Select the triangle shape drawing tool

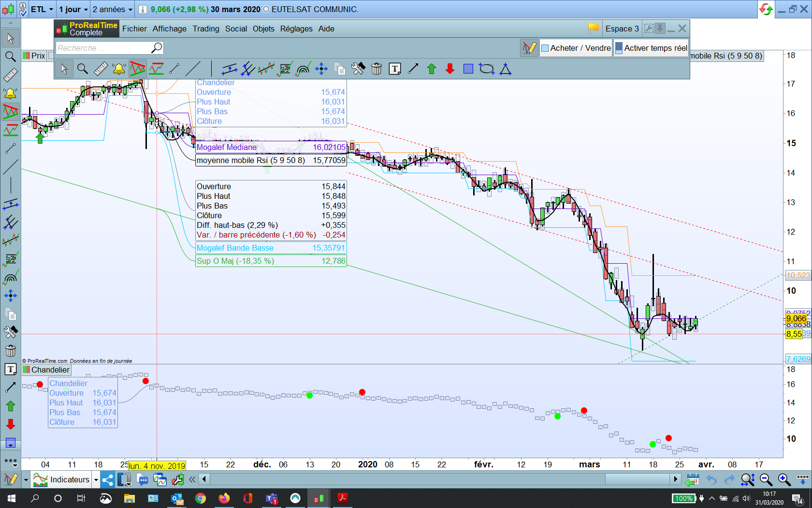[506, 69]
